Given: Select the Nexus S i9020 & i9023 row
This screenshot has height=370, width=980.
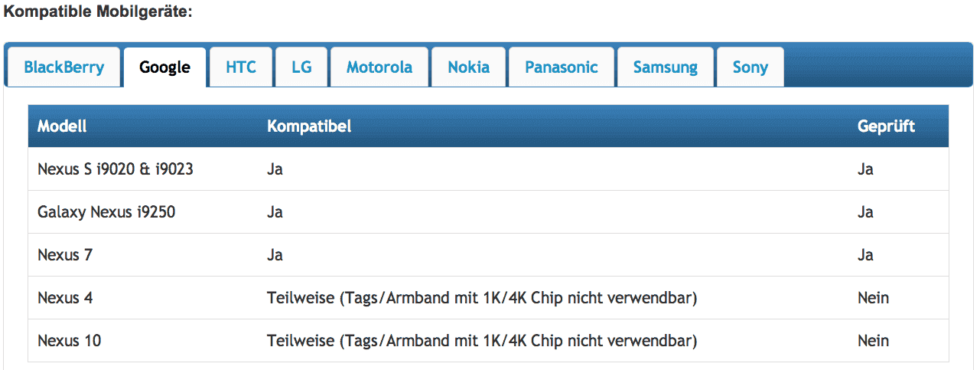Looking at the screenshot, I should [x=488, y=169].
